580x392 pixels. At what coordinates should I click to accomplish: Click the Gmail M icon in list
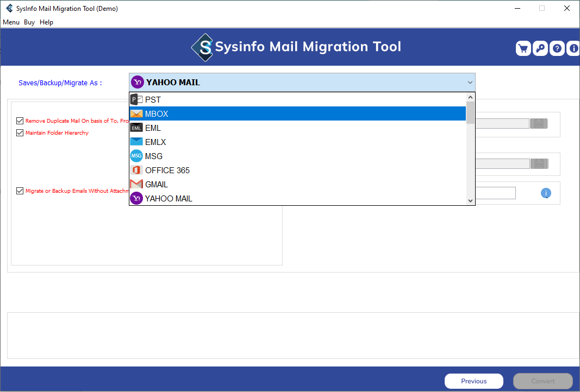(136, 184)
